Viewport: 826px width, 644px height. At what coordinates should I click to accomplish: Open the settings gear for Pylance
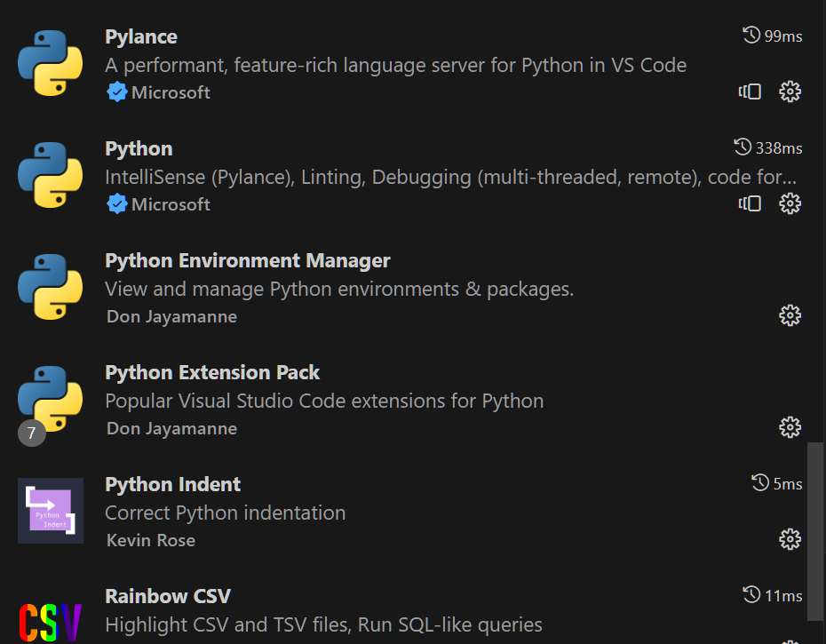pyautogui.click(x=790, y=91)
